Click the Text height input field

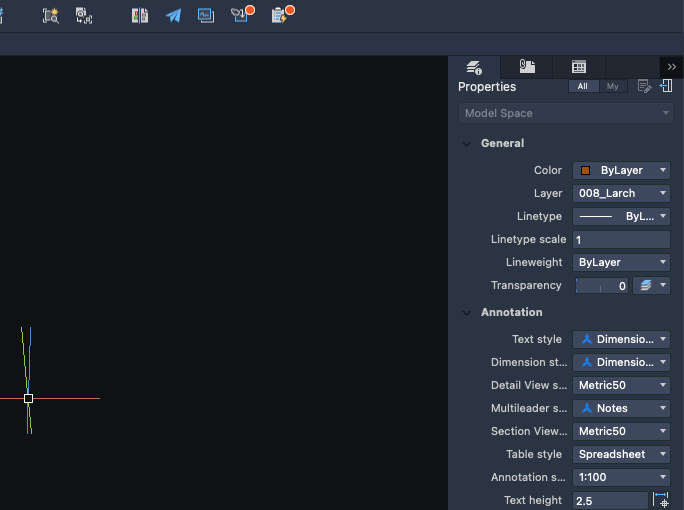[x=610, y=500]
